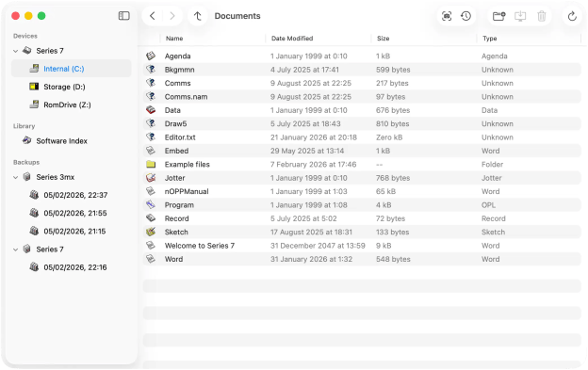Click the Draw5 file icon

[151, 123]
